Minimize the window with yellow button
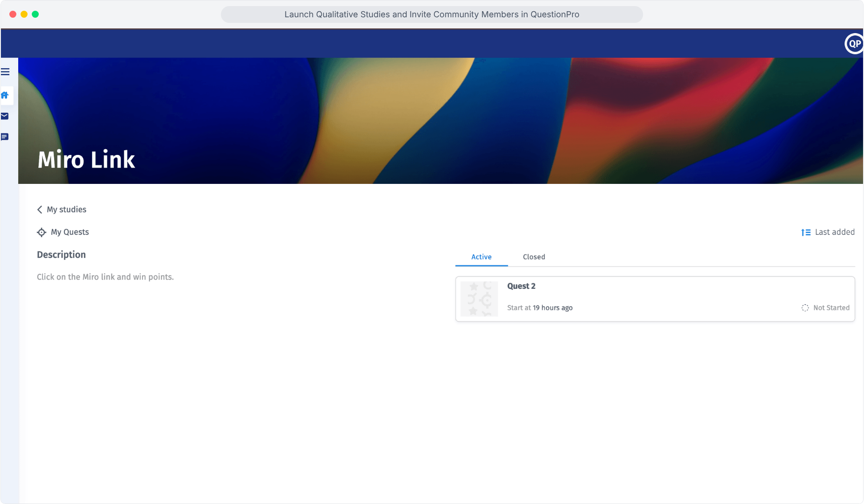 (24, 14)
